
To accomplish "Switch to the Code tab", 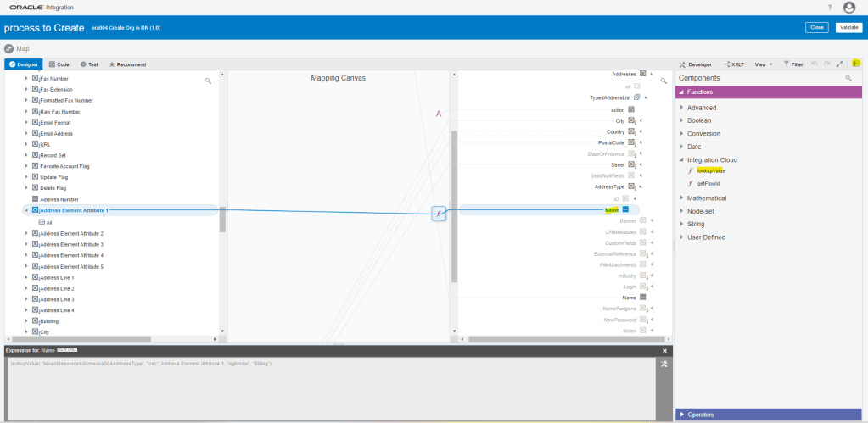I will 59,64.
